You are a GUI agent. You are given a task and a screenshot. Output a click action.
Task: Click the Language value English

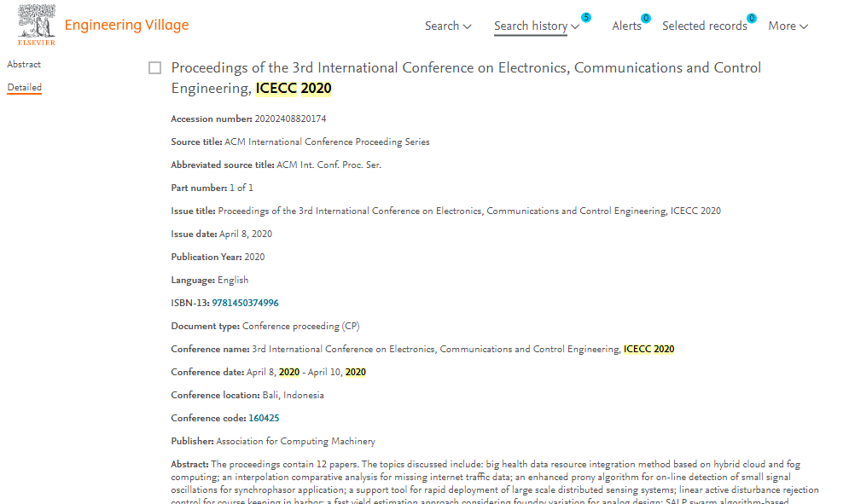pos(233,280)
